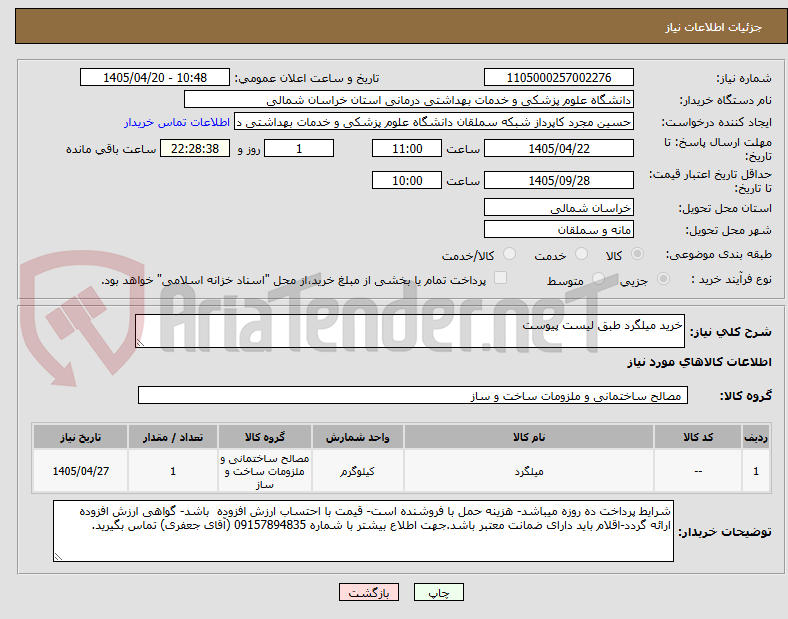Click the need date cell 1405/04/27
788x619 pixels.
click(x=80, y=471)
